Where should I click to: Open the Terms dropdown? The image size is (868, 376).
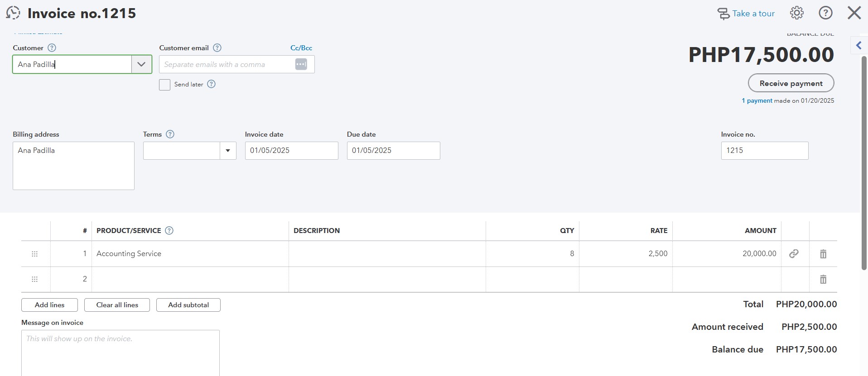pos(227,151)
